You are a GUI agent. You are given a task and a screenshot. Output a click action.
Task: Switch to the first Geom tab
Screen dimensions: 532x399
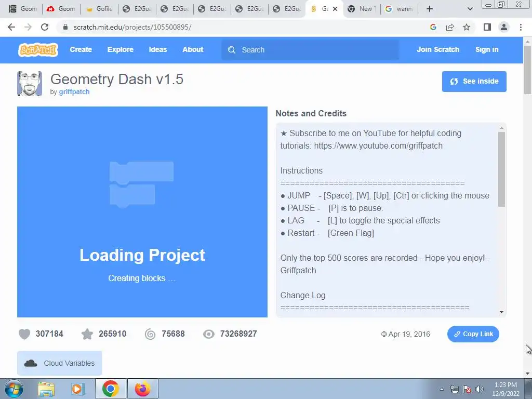(x=23, y=9)
